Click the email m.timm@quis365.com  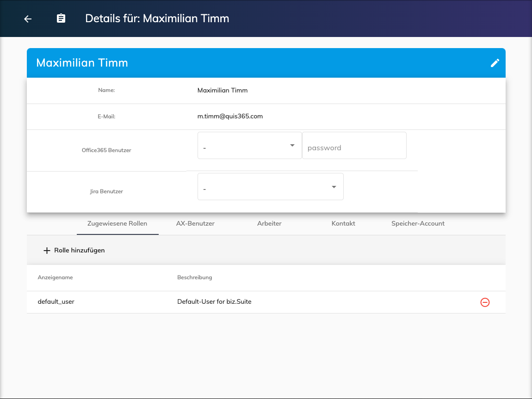click(230, 116)
